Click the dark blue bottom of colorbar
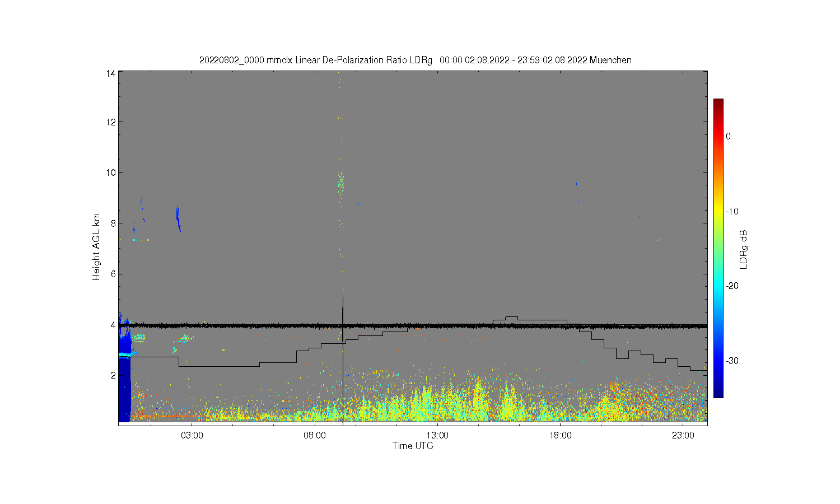 tap(718, 394)
